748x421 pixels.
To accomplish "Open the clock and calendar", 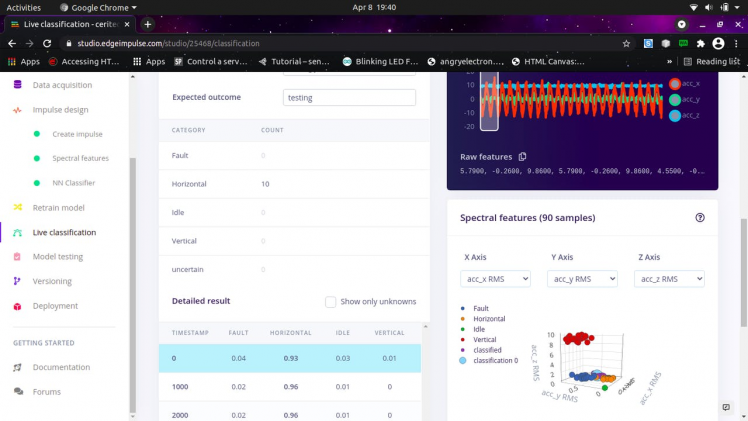I will [x=374, y=7].
